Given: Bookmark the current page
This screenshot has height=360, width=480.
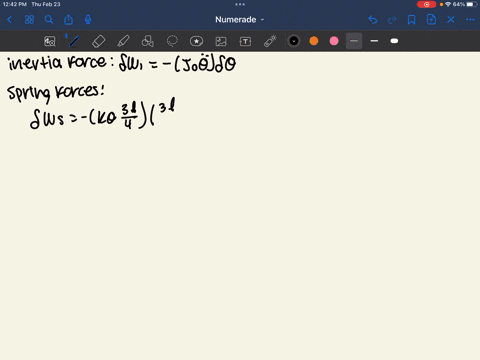Looking at the screenshot, I should 412,20.
